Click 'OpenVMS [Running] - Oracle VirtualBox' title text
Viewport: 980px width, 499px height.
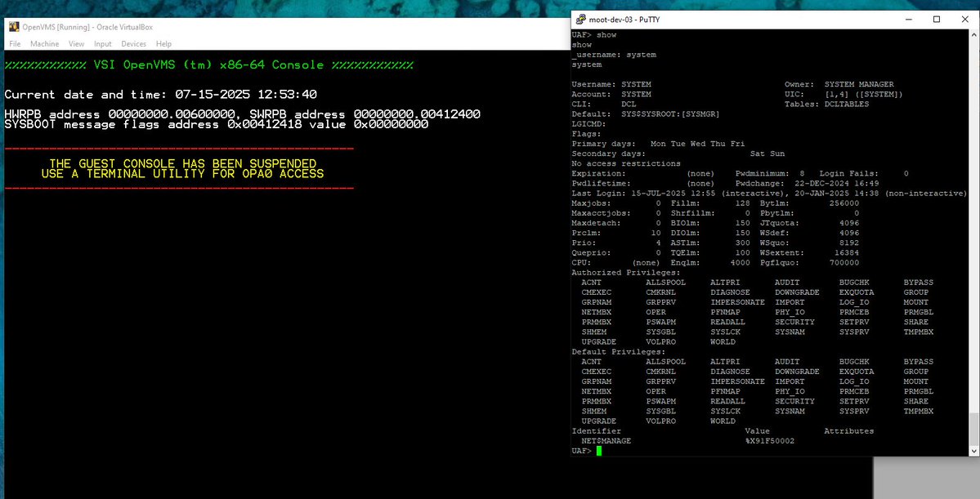coord(87,27)
